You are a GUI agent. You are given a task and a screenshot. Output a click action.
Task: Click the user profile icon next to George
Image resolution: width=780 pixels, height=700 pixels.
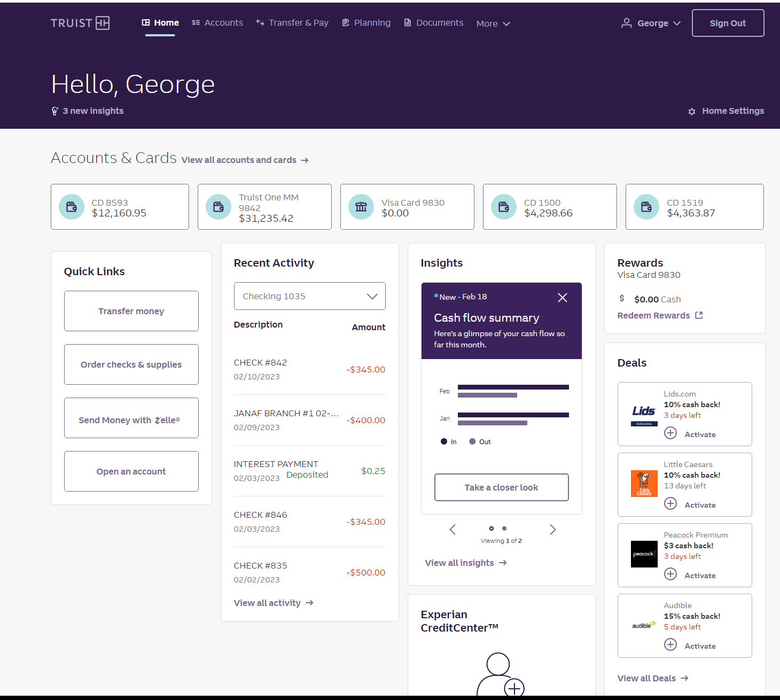(x=627, y=23)
